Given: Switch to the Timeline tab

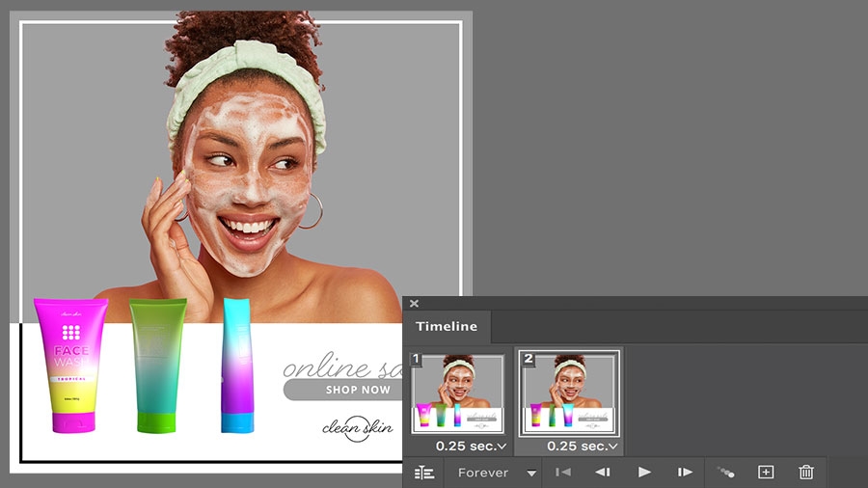Looking at the screenshot, I should coord(447,326).
